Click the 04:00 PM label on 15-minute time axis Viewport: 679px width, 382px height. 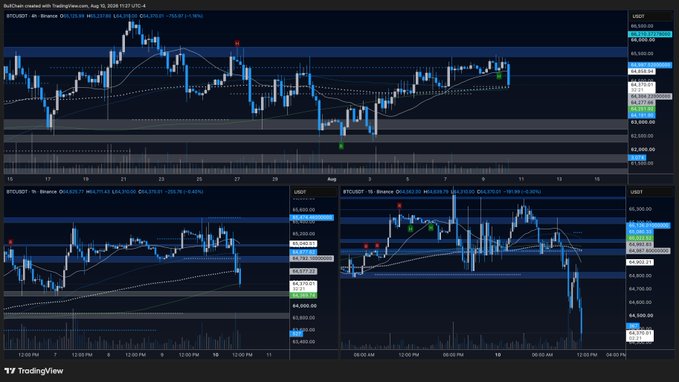[x=615, y=355]
